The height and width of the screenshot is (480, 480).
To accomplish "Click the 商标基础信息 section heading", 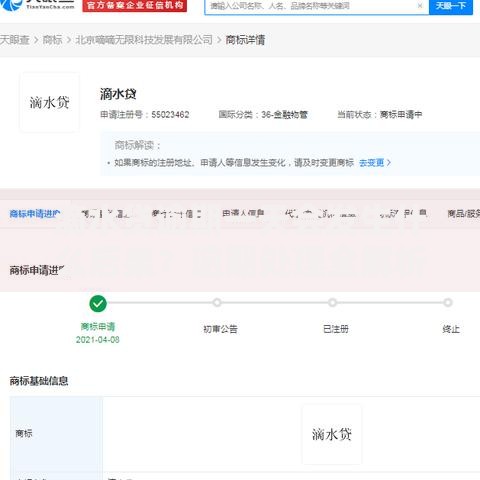I will [x=39, y=381].
